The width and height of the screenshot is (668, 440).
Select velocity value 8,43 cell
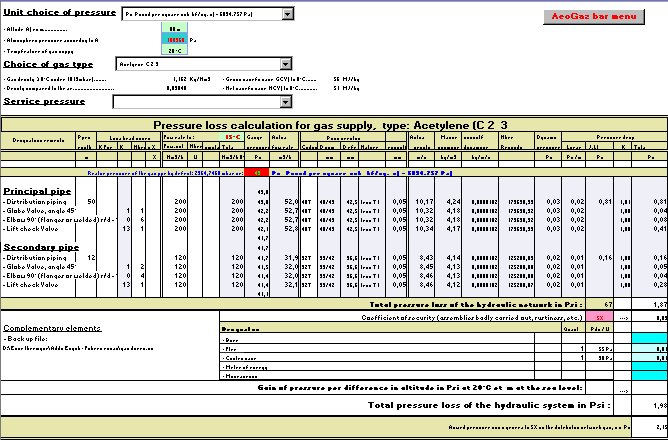click(x=421, y=258)
